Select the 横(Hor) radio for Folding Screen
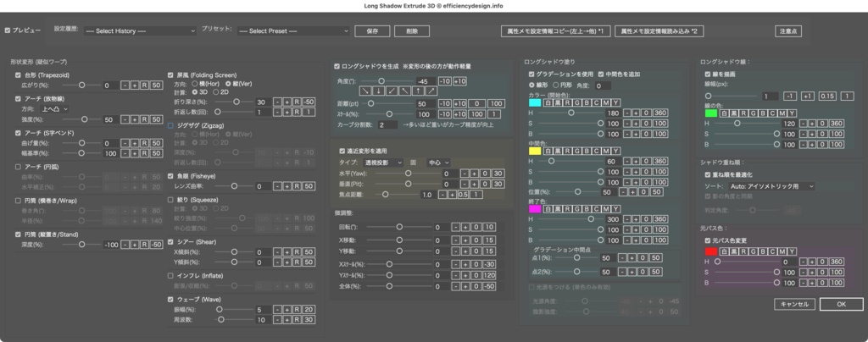Screen dimensions: 868x342 tap(194, 84)
